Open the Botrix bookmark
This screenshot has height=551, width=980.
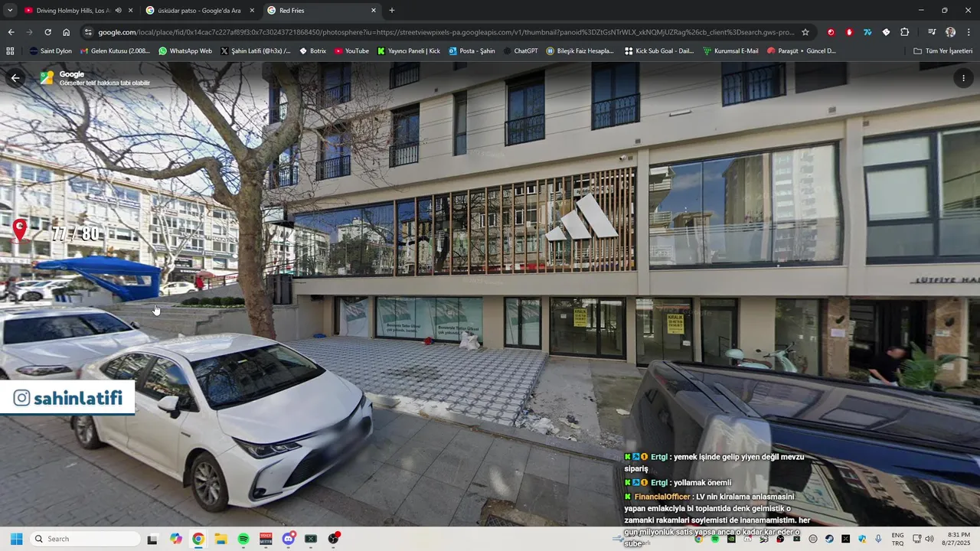[312, 51]
